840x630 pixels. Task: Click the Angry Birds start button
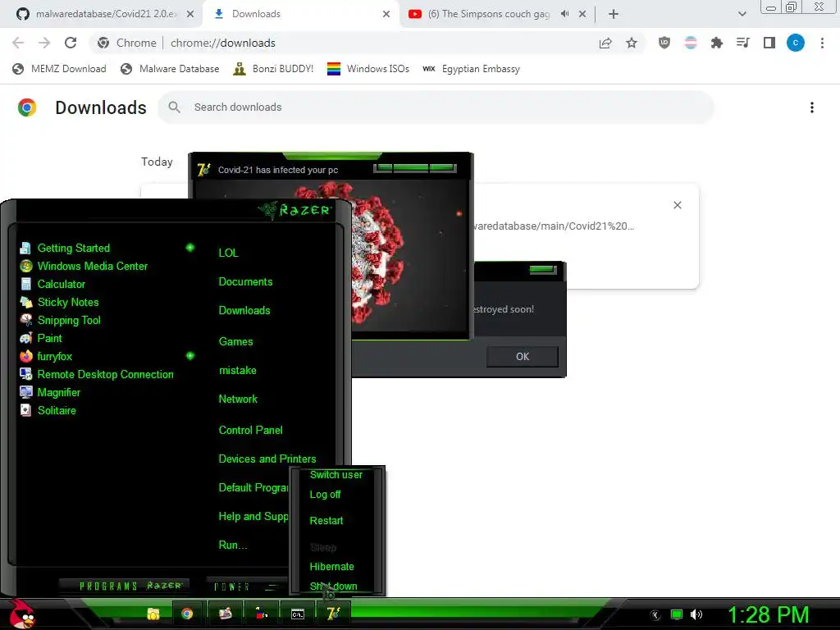coord(21,614)
